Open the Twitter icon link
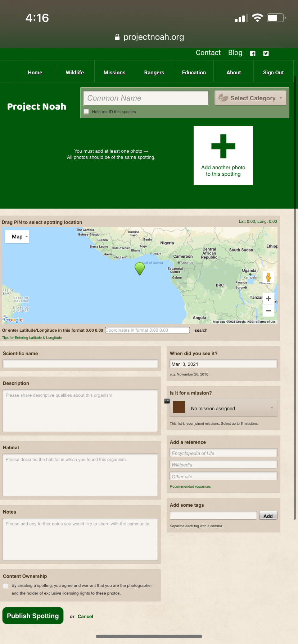298x644 pixels. [266, 53]
